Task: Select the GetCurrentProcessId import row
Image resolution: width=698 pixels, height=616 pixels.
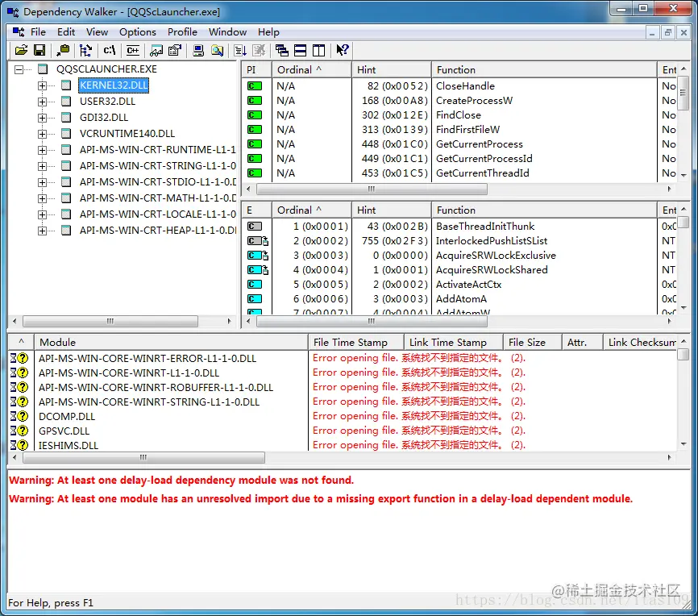Action: 459,159
